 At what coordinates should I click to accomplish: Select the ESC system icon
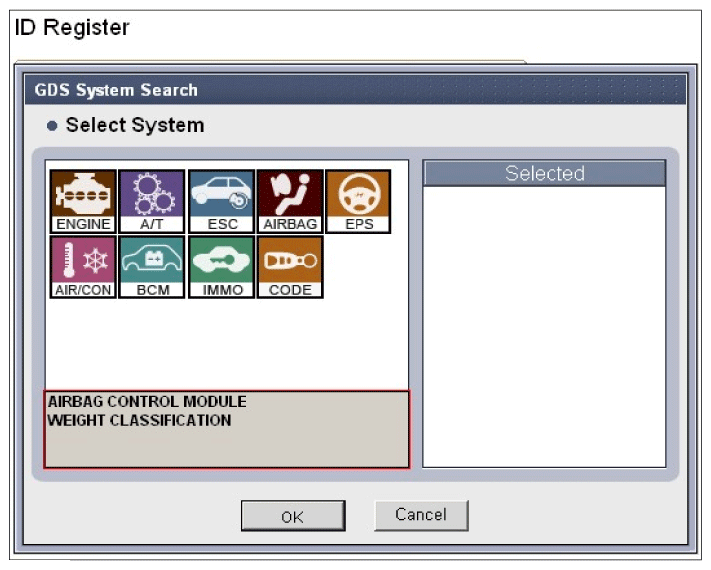pos(221,201)
